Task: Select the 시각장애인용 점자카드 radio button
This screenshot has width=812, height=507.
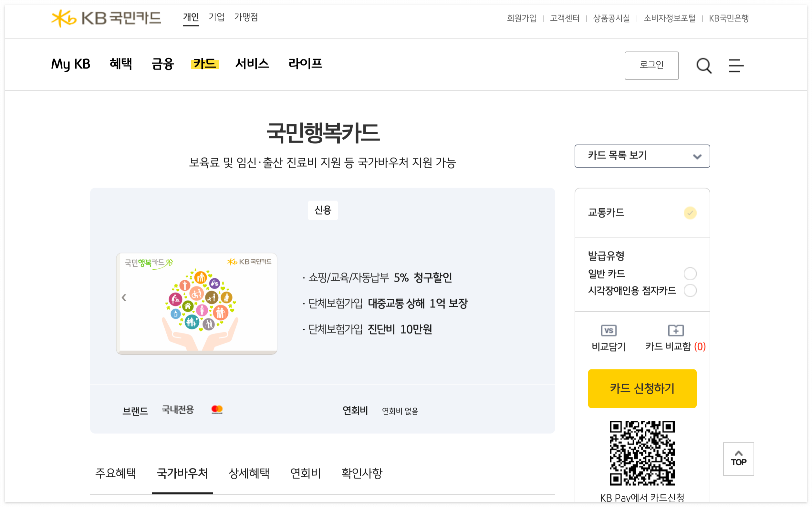Action: click(690, 290)
